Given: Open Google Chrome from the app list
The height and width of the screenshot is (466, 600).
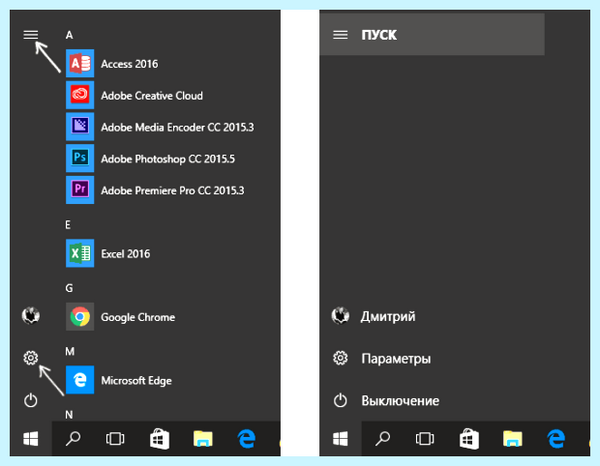Looking at the screenshot, I should click(121, 317).
